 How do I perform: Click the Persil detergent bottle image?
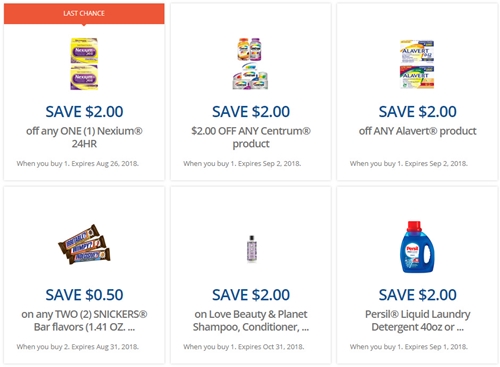(x=417, y=247)
